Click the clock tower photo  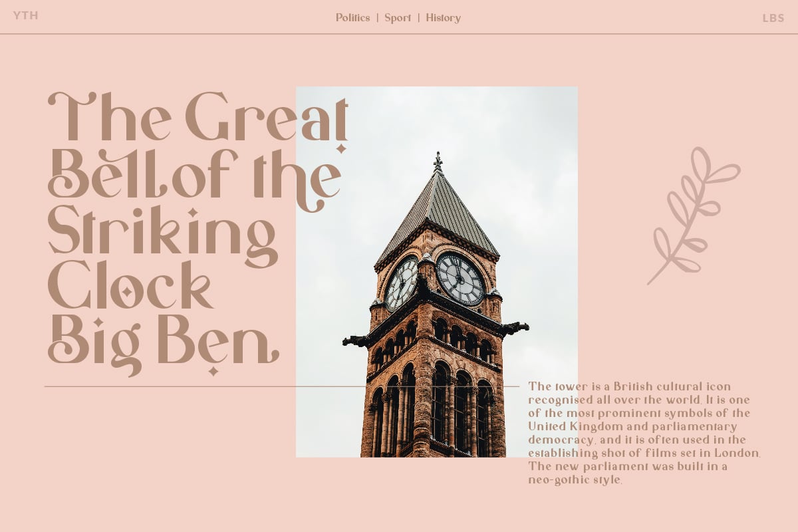436,271
